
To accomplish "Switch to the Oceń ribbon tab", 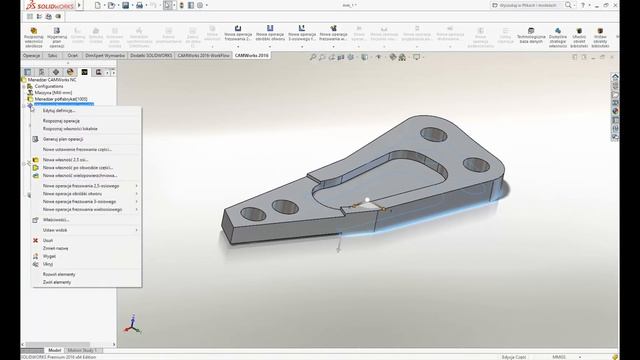I will click(73, 56).
